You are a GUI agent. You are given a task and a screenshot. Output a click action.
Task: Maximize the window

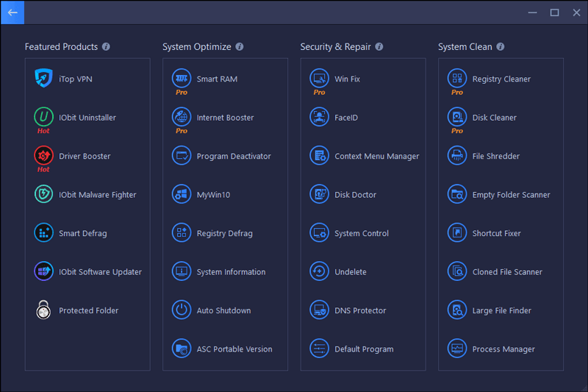[x=555, y=13]
